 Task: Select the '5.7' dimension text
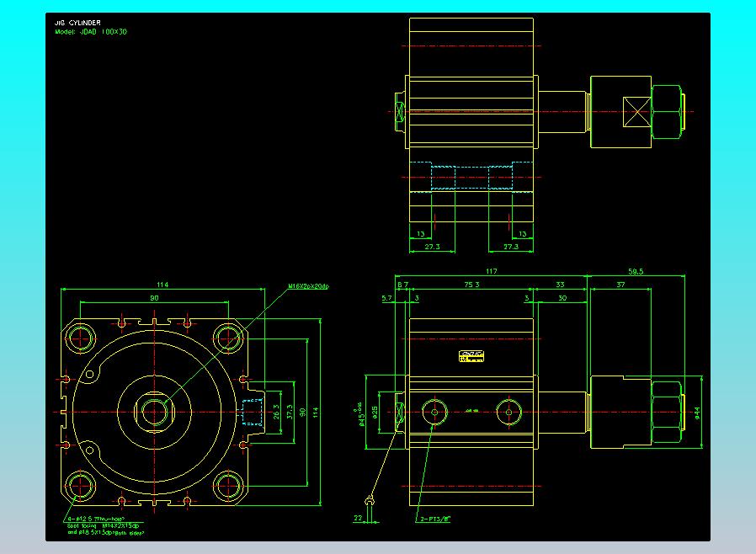pos(386,298)
